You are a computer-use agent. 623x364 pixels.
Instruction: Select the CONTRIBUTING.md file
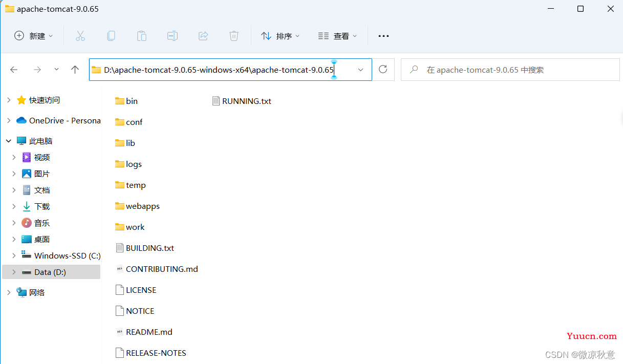point(157,269)
